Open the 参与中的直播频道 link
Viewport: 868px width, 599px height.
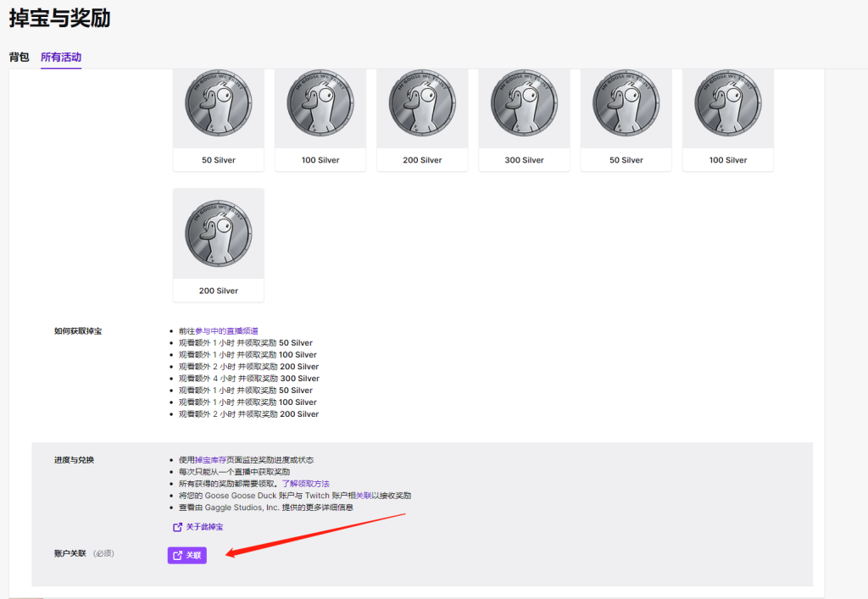pyautogui.click(x=226, y=330)
